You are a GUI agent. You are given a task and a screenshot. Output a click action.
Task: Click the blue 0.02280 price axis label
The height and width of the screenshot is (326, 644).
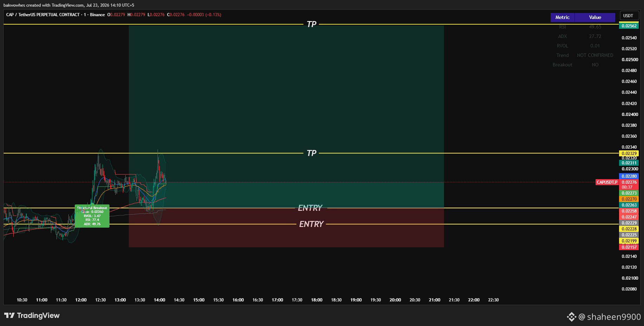(x=629, y=176)
